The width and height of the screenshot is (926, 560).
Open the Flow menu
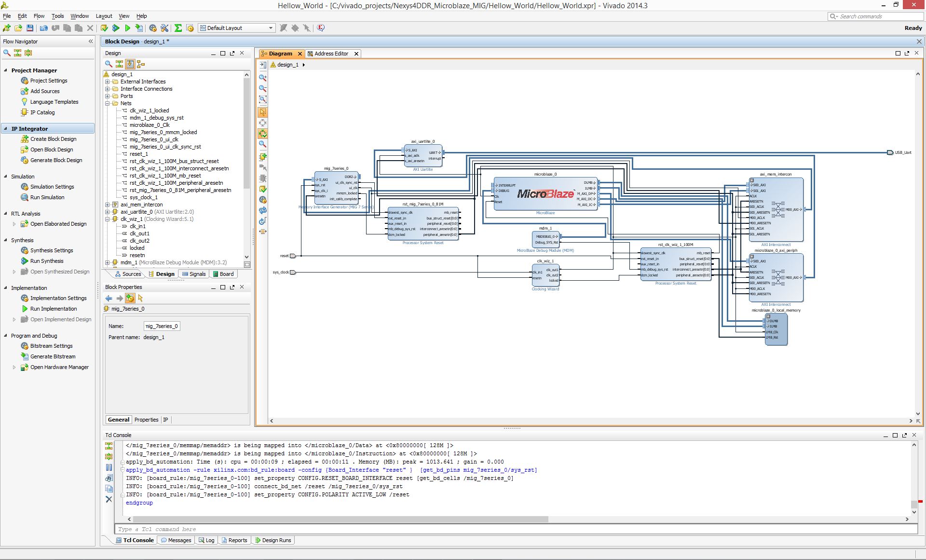tap(39, 16)
